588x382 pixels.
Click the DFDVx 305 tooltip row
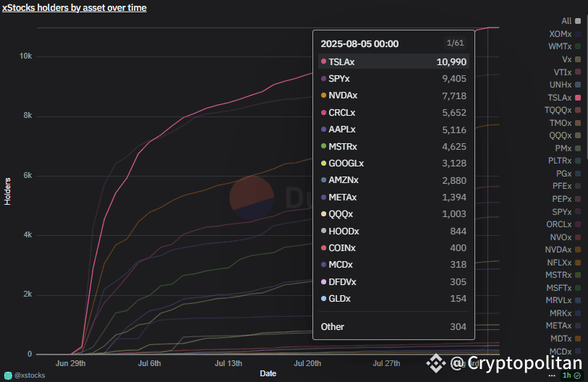(x=393, y=282)
